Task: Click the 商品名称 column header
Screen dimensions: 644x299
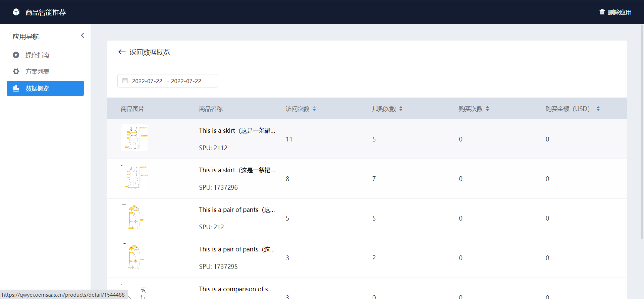Action: 211,109
